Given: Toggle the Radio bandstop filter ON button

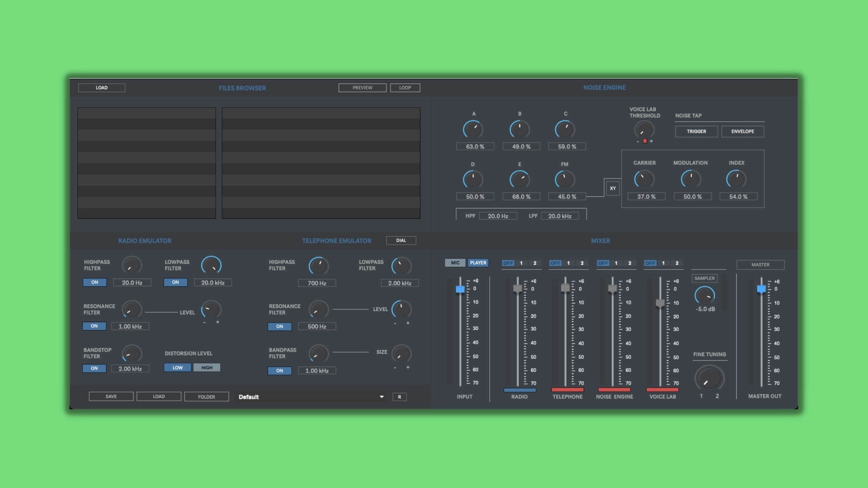Looking at the screenshot, I should coord(94,368).
